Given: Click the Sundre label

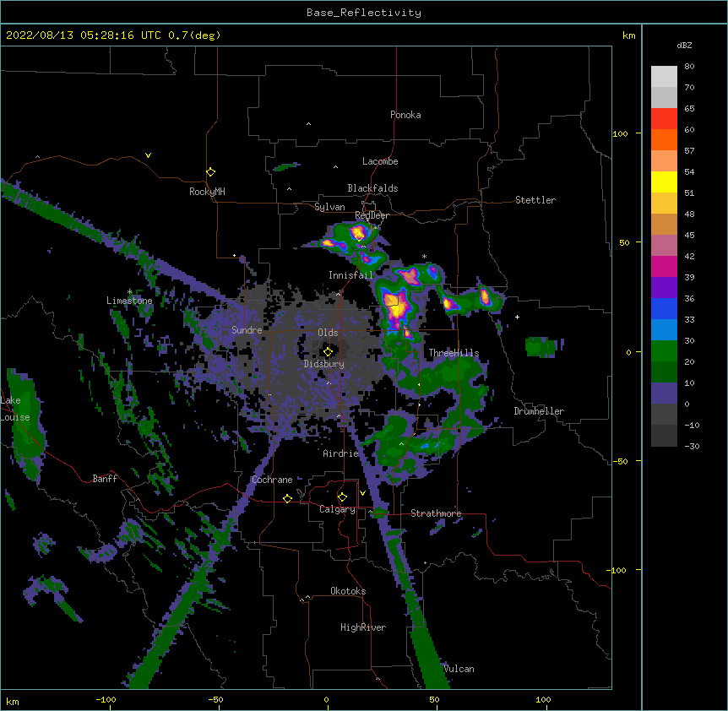Looking at the screenshot, I should [x=247, y=330].
